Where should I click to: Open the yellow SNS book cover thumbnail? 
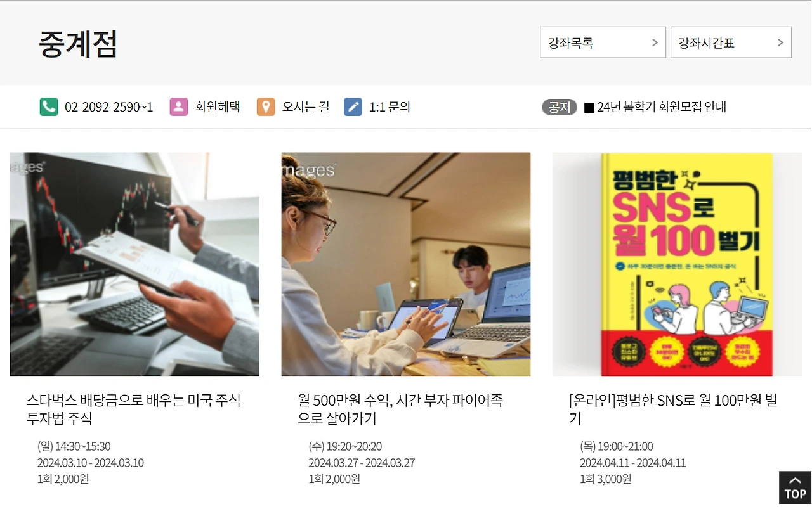677,264
